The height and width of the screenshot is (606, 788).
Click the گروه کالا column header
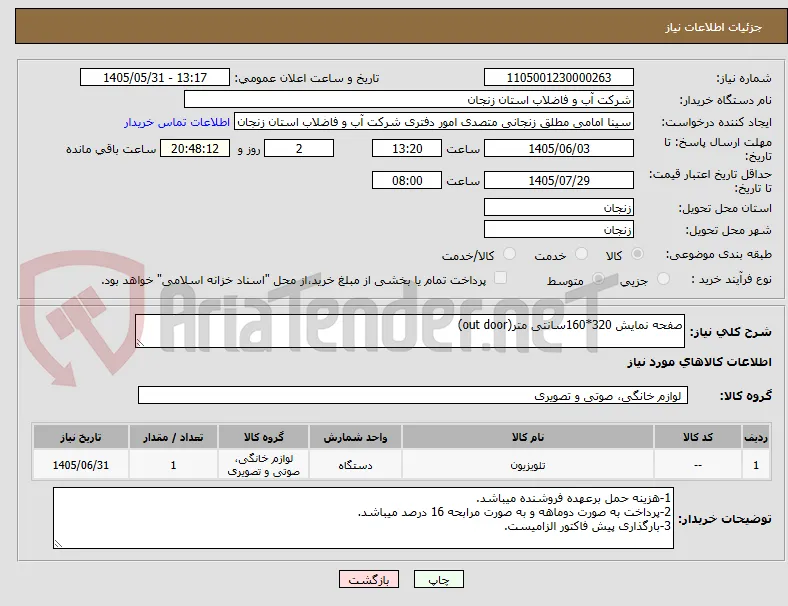click(x=263, y=437)
